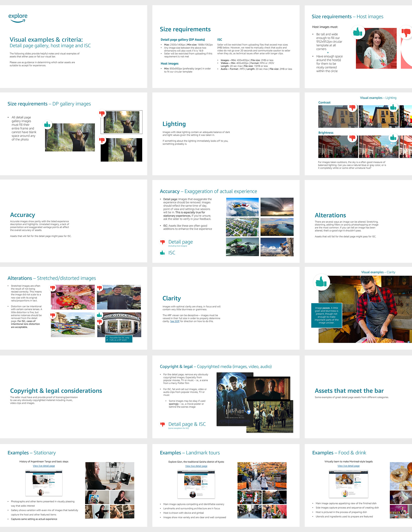
Task: Click the explore logo on the title slide
Action: pyautogui.click(x=18, y=18)
